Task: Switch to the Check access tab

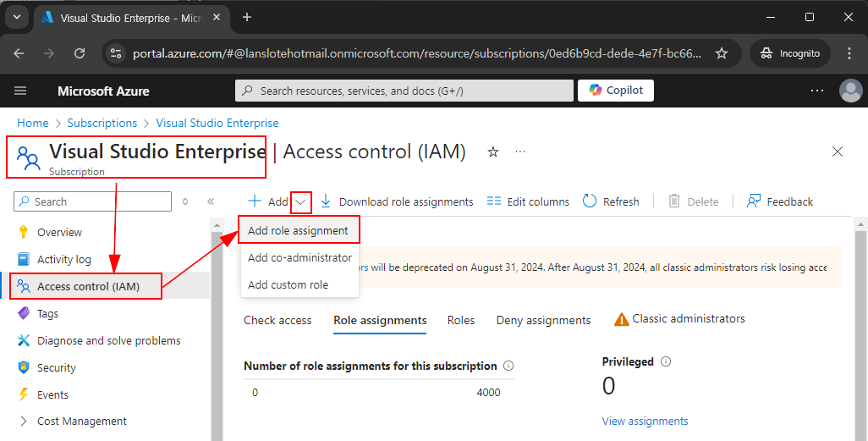Action: pyautogui.click(x=277, y=320)
